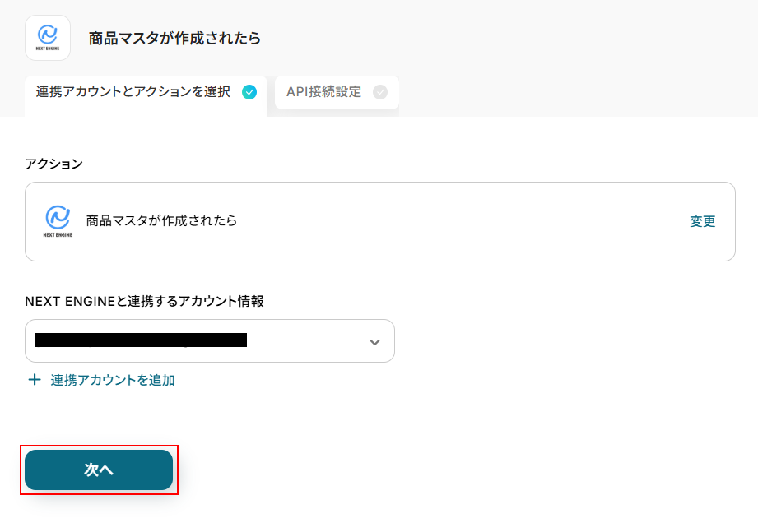Click the NEXT ENGINEと連携するアカウント情報 label
Viewport: 758px width, 532px height.
144,301
